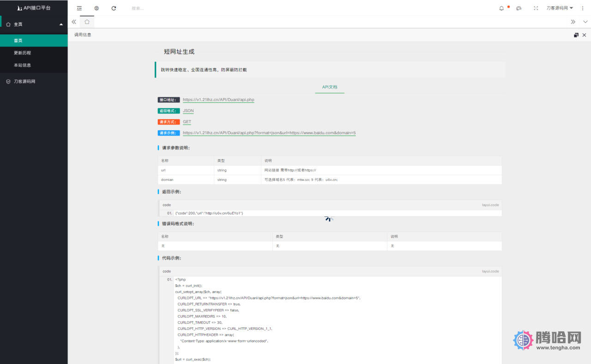This screenshot has height=364, width=591.
Task: Click the 可选择域名 description cell
Action: click(x=381, y=179)
